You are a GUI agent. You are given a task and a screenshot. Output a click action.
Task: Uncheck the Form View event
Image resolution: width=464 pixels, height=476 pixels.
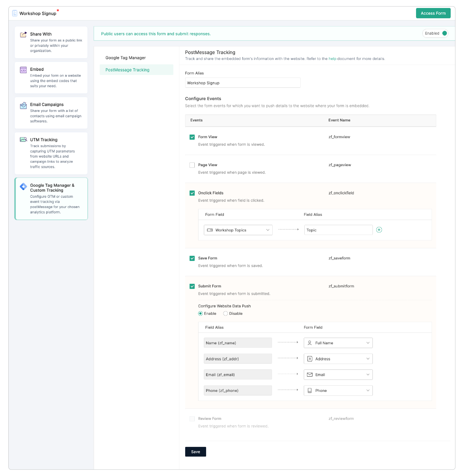click(x=192, y=137)
